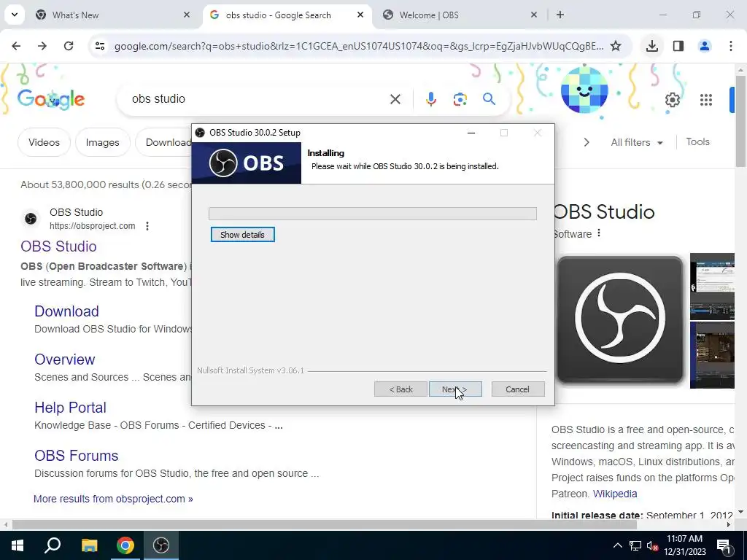Open the Wikipedia link in knowledge panel

[615, 494]
